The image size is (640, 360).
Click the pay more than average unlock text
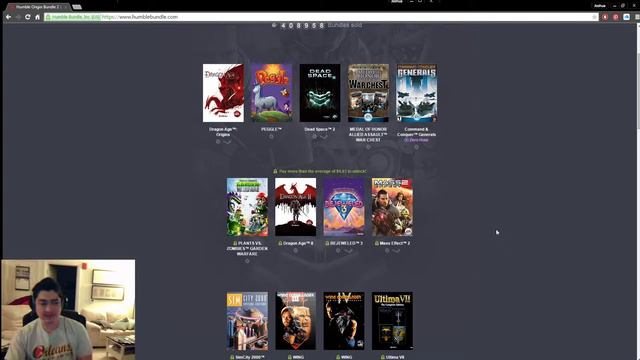320,171
